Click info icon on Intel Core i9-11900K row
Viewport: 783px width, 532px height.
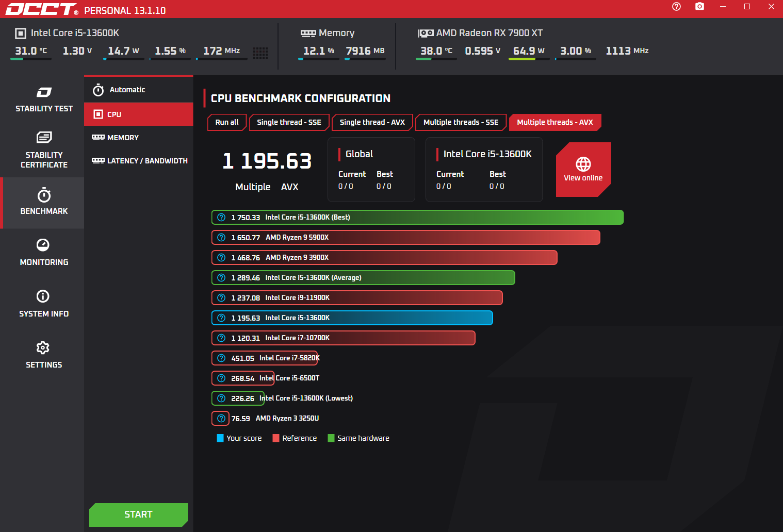click(221, 298)
